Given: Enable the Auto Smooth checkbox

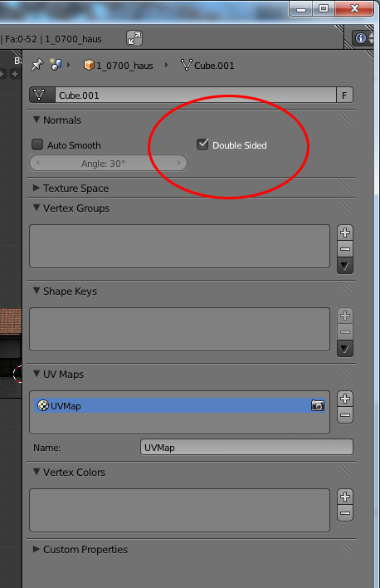Looking at the screenshot, I should tap(37, 145).
